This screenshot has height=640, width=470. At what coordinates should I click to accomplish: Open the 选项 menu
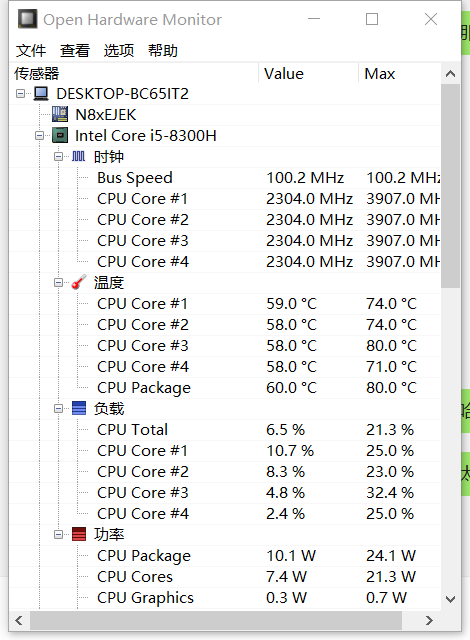119,51
